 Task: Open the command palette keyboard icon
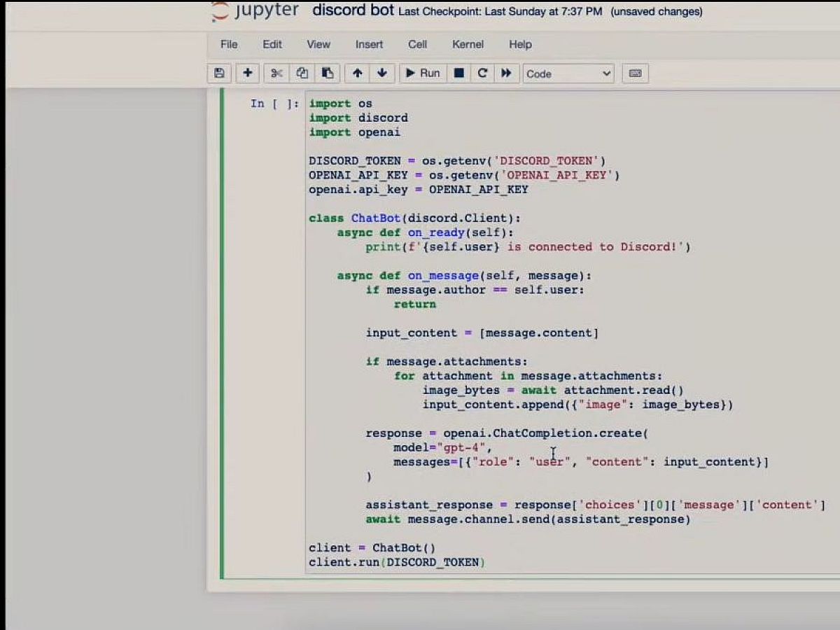coord(635,73)
